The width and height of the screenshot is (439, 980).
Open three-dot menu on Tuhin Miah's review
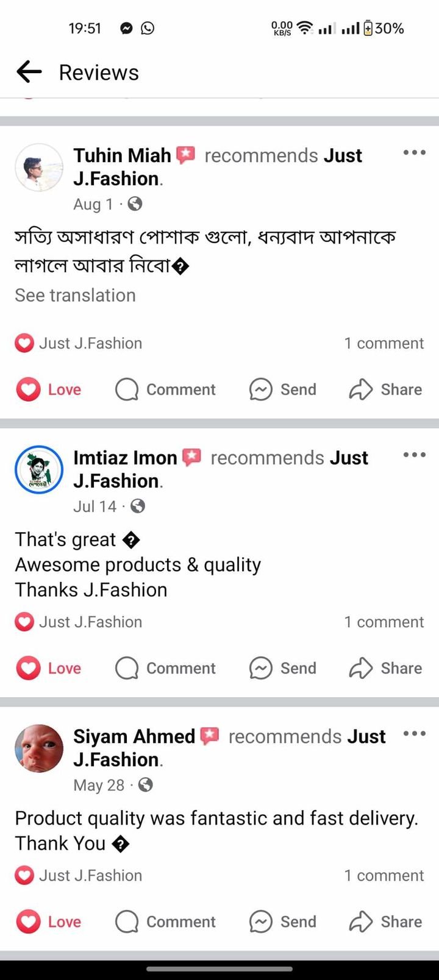(414, 153)
